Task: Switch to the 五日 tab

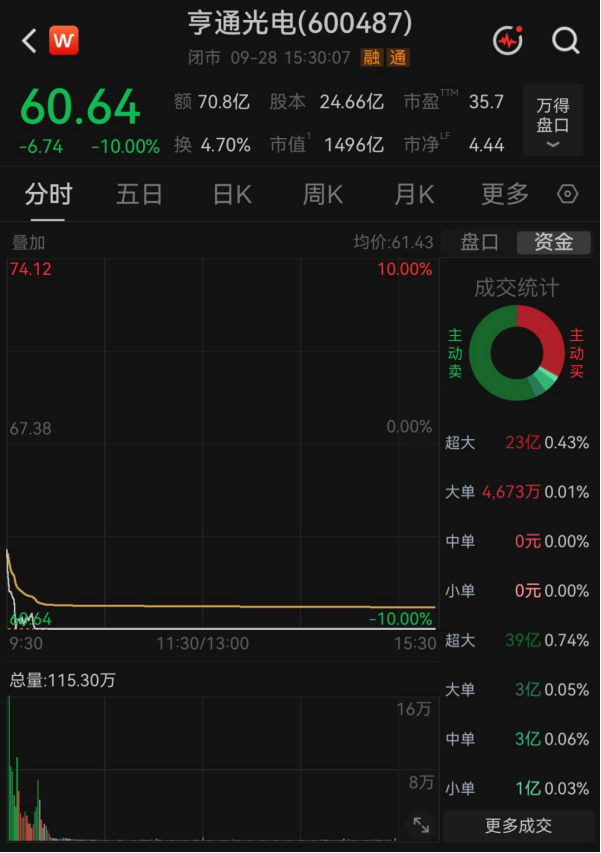Action: click(139, 194)
